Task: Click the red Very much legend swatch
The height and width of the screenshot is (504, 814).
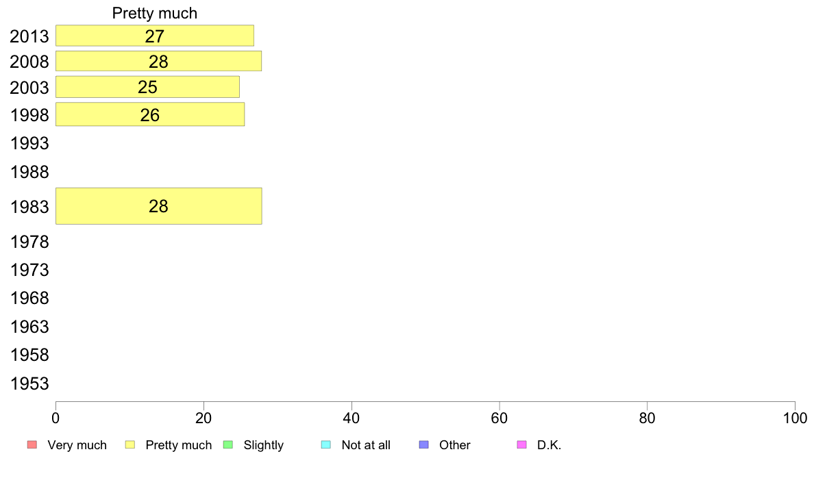Action: click(32, 445)
